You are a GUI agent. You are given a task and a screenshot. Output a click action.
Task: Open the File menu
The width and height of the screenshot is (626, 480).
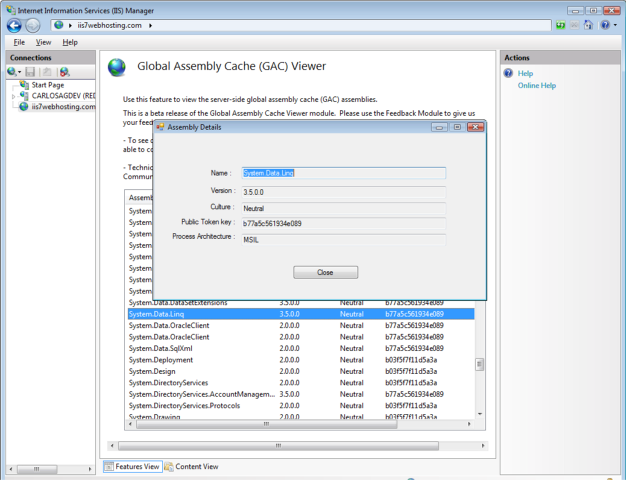pyautogui.click(x=19, y=42)
